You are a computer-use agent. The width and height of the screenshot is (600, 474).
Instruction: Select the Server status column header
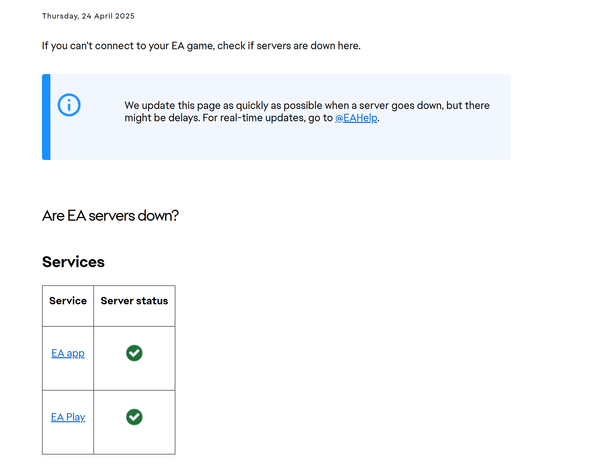(134, 300)
